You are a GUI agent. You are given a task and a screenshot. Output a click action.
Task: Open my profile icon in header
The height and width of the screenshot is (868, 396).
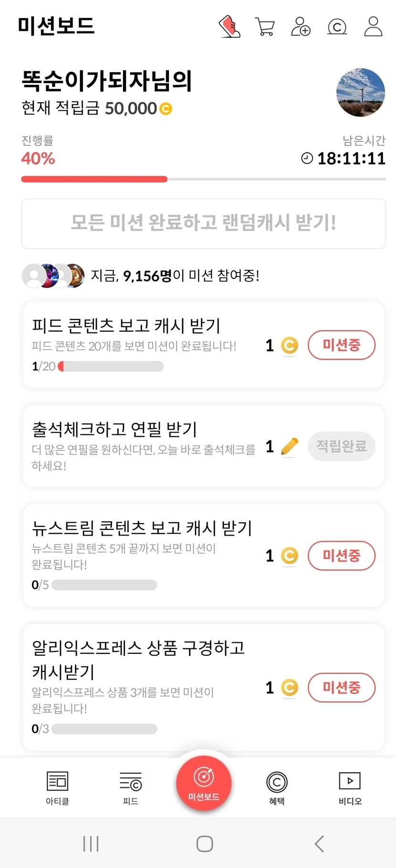pyautogui.click(x=373, y=27)
